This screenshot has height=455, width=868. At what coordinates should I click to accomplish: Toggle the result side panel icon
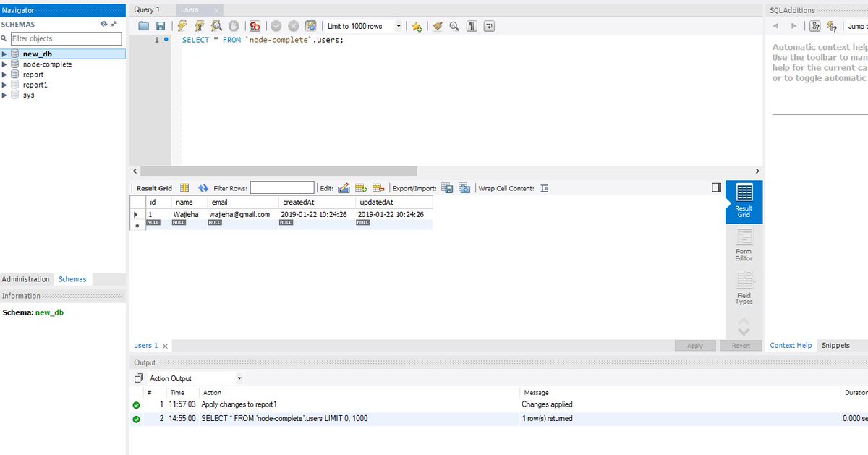(716, 187)
